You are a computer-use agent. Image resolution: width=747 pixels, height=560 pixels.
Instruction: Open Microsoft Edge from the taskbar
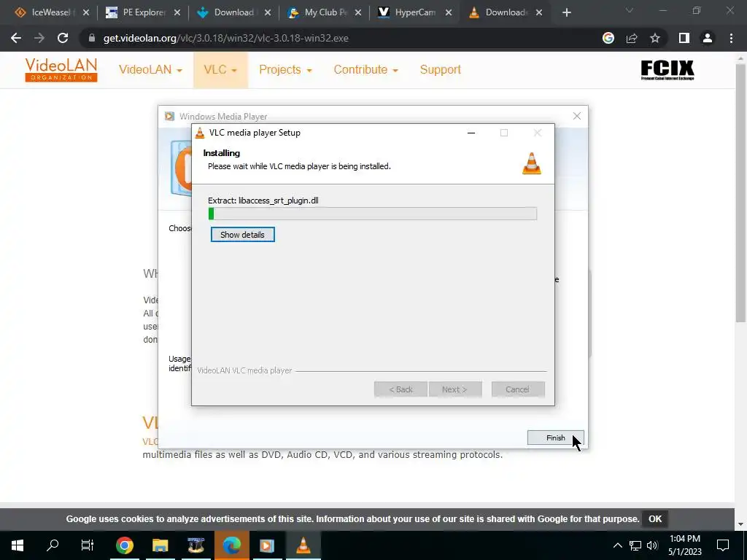coord(231,545)
